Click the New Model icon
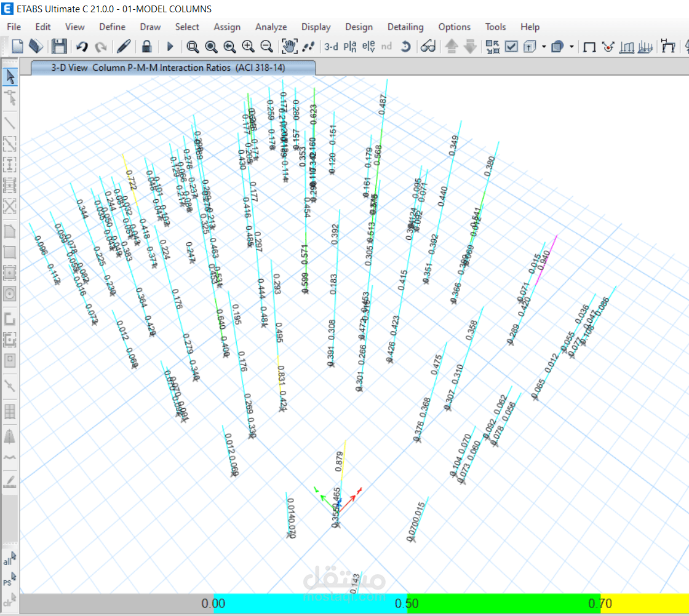This screenshot has height=616, width=689. (x=17, y=46)
